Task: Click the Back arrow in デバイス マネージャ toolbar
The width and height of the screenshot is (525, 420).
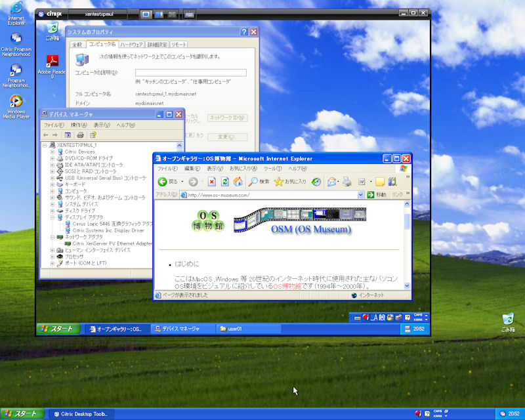Action: tap(45, 135)
